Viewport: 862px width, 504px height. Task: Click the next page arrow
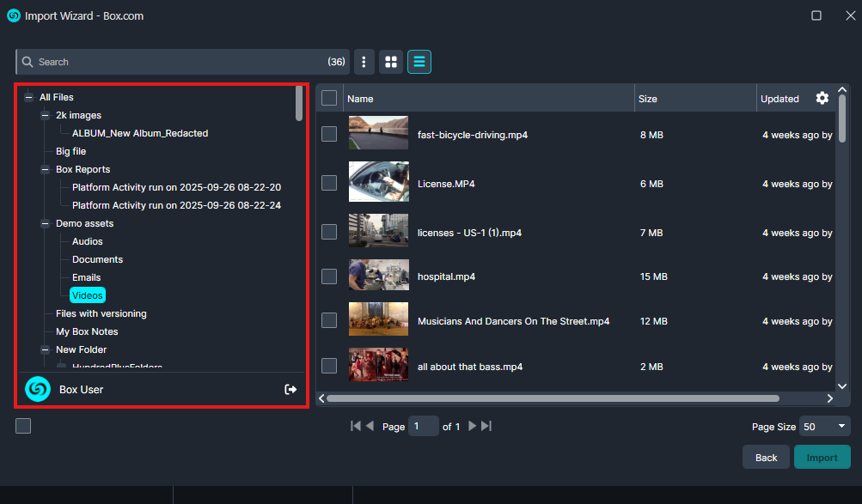coord(472,426)
